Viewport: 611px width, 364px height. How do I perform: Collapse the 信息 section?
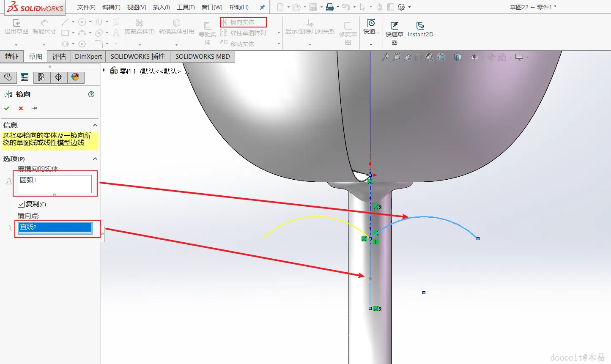(x=95, y=125)
